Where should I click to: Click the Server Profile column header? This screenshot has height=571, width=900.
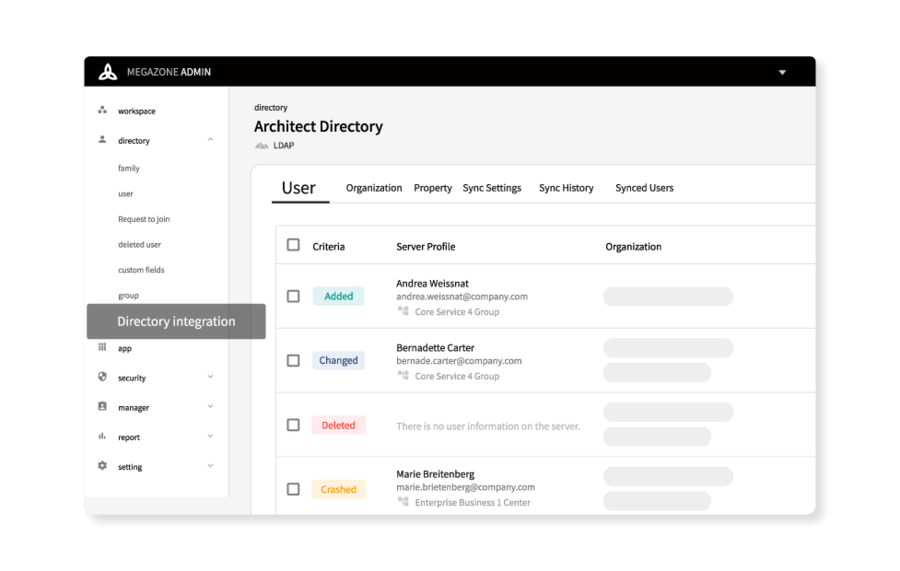pos(425,246)
